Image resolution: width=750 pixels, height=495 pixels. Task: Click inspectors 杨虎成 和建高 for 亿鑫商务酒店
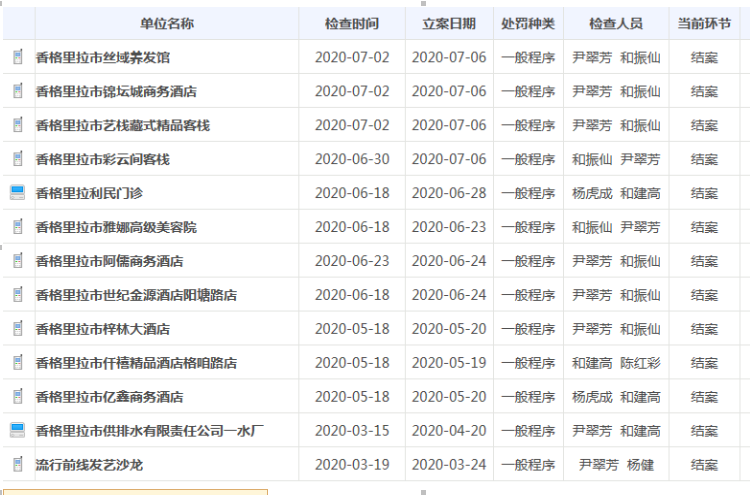click(x=616, y=397)
